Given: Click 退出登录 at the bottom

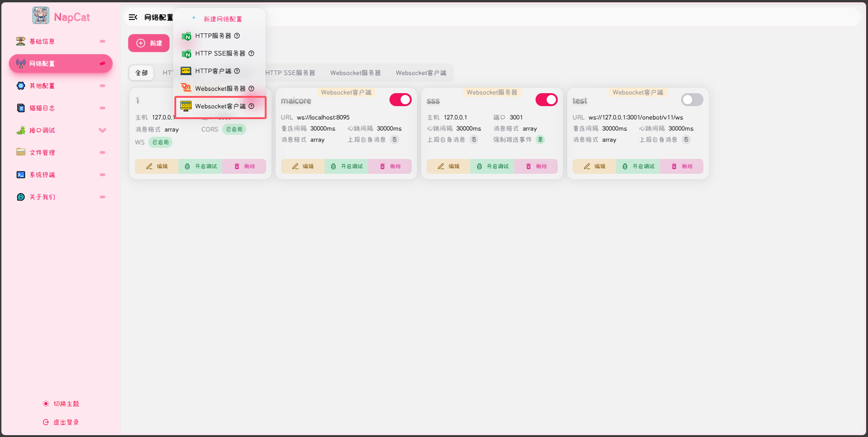Looking at the screenshot, I should tap(61, 422).
